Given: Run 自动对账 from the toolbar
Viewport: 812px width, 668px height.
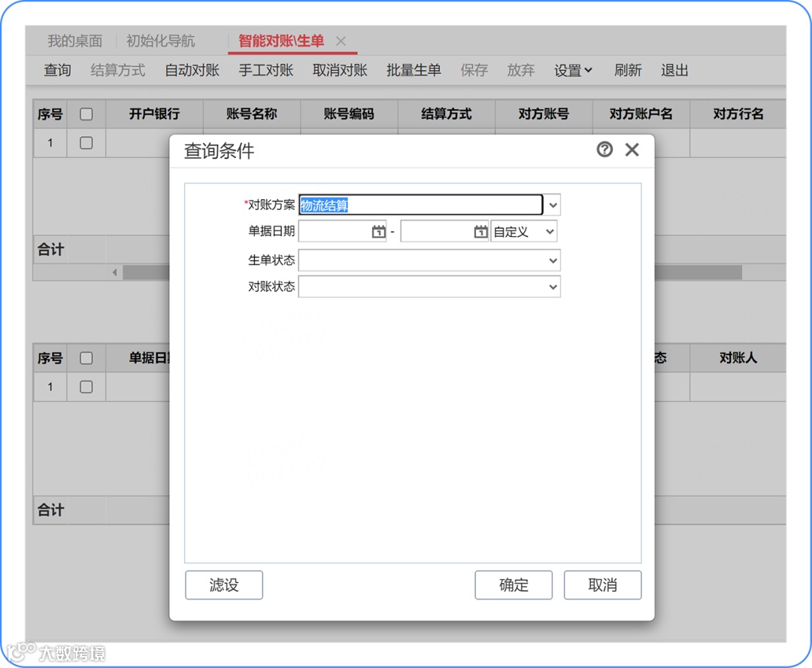Looking at the screenshot, I should click(192, 71).
